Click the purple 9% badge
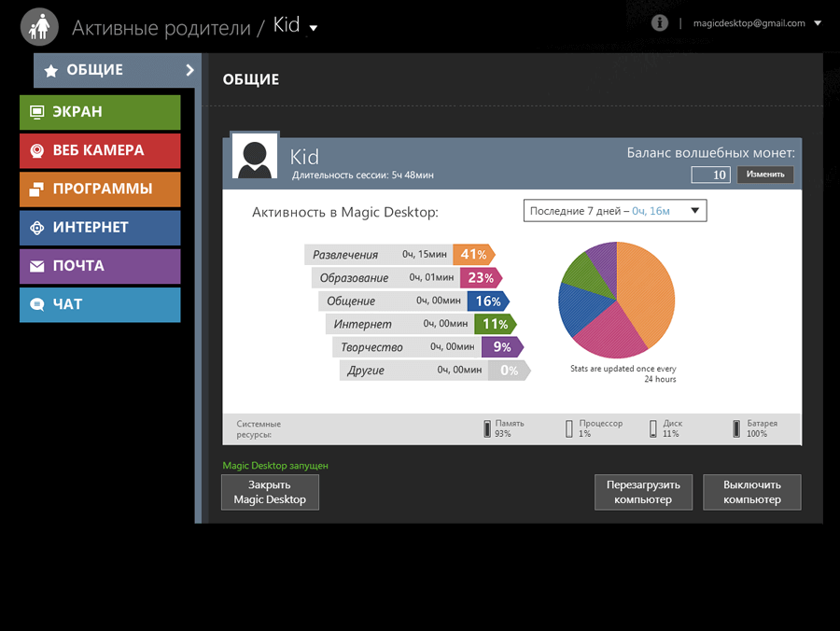 501,346
